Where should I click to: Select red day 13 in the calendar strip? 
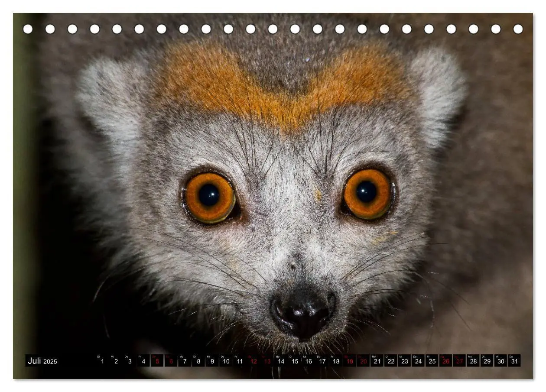tap(267, 361)
